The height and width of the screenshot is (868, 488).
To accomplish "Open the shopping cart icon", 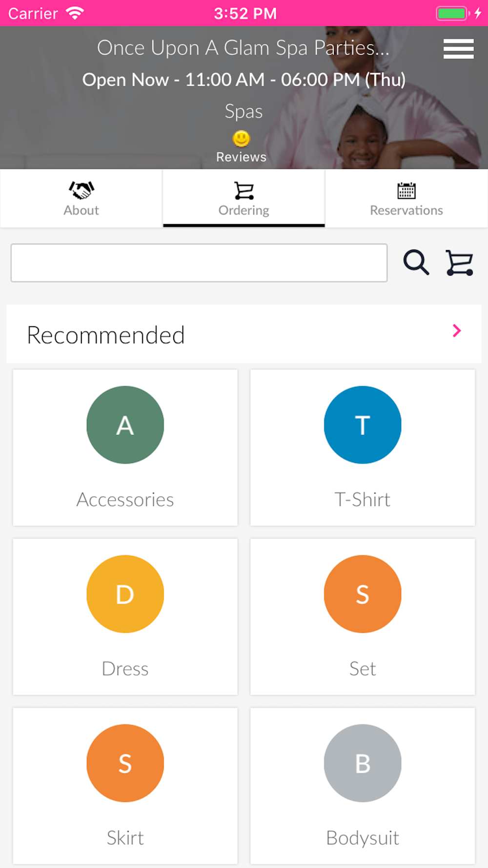I will pos(459,263).
